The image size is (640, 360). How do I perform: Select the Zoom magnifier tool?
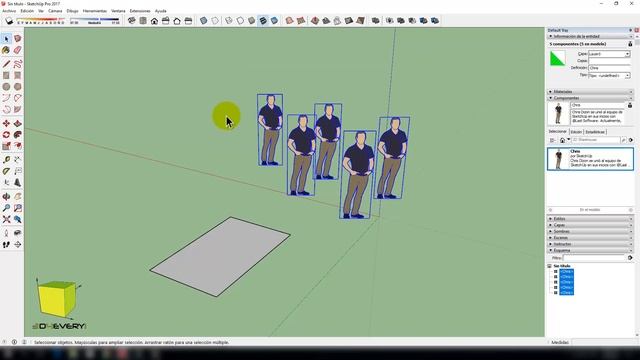(6, 208)
